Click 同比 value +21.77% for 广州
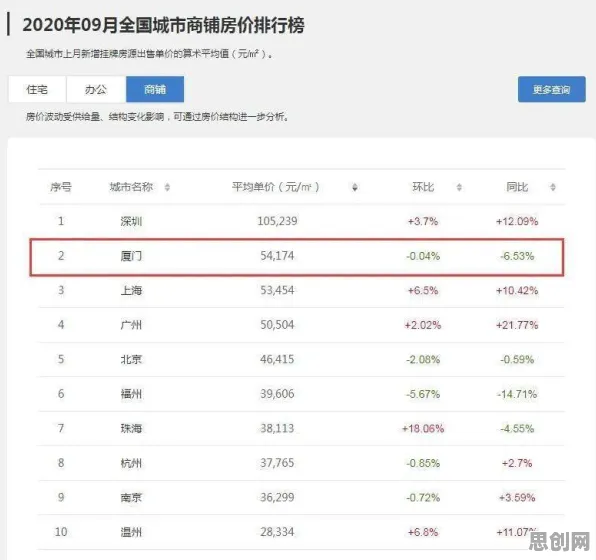The width and height of the screenshot is (596, 560). coord(517,325)
